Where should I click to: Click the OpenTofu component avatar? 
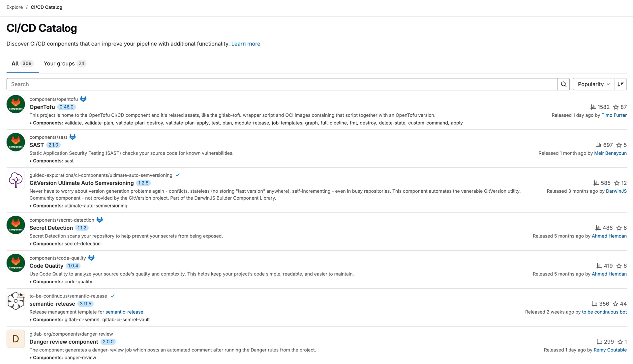[15, 104]
